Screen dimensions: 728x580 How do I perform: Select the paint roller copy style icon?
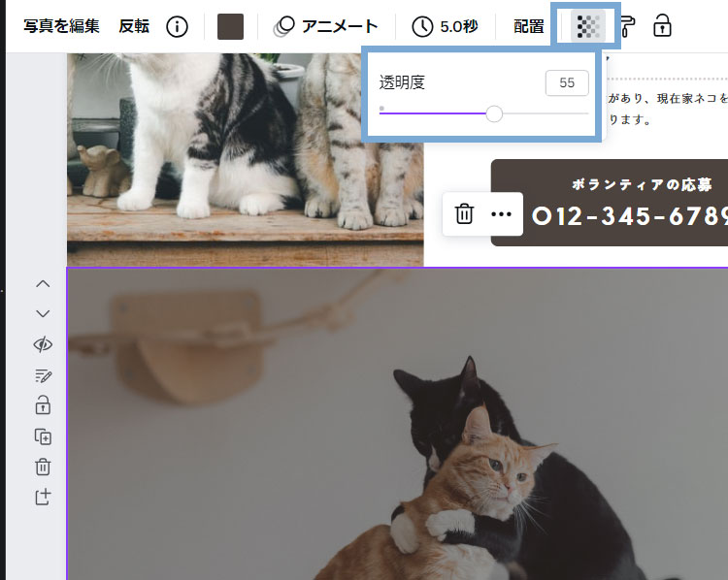pyautogui.click(x=627, y=26)
